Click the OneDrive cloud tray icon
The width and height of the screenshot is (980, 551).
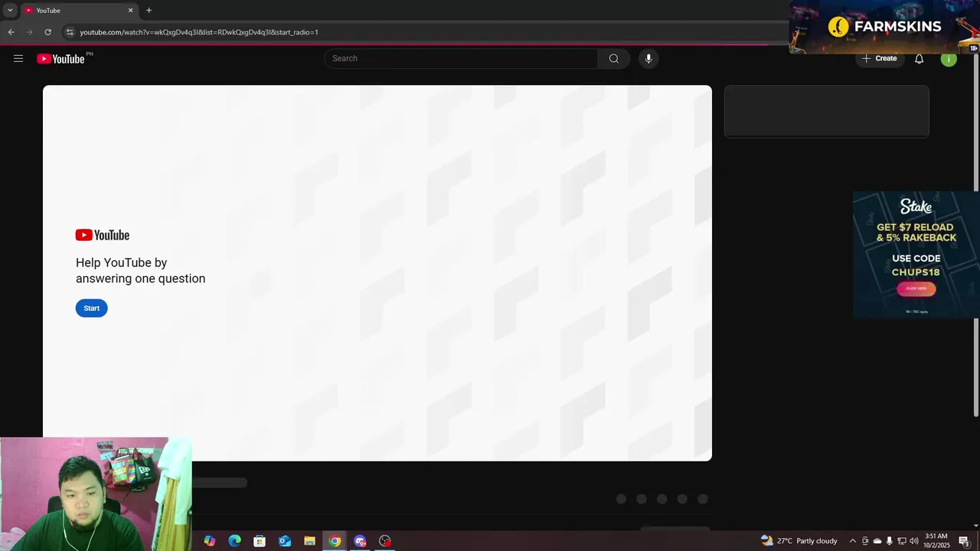[x=877, y=541]
